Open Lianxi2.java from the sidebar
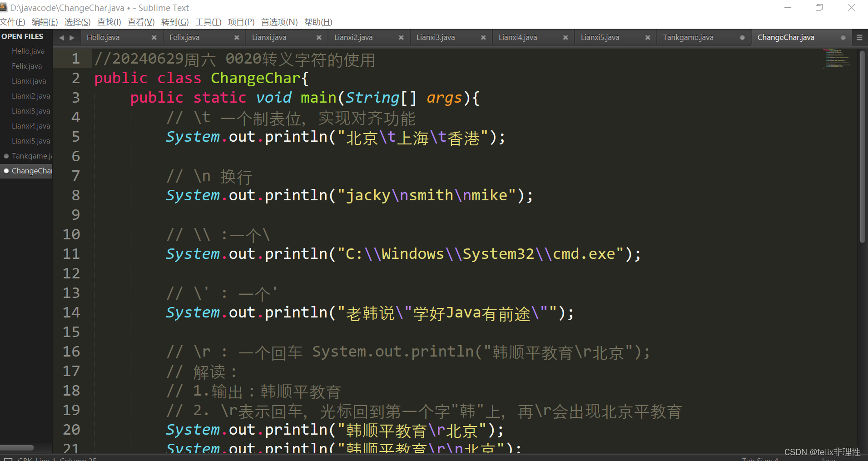 (31, 96)
